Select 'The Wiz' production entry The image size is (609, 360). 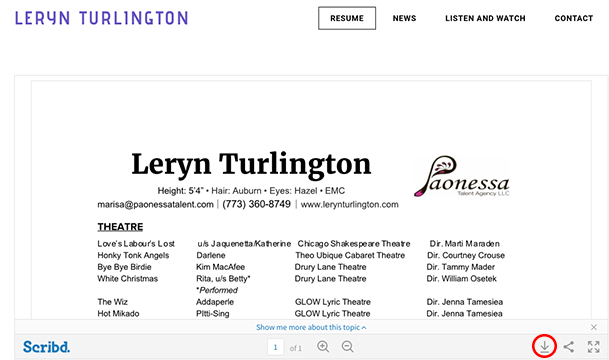pos(112,302)
